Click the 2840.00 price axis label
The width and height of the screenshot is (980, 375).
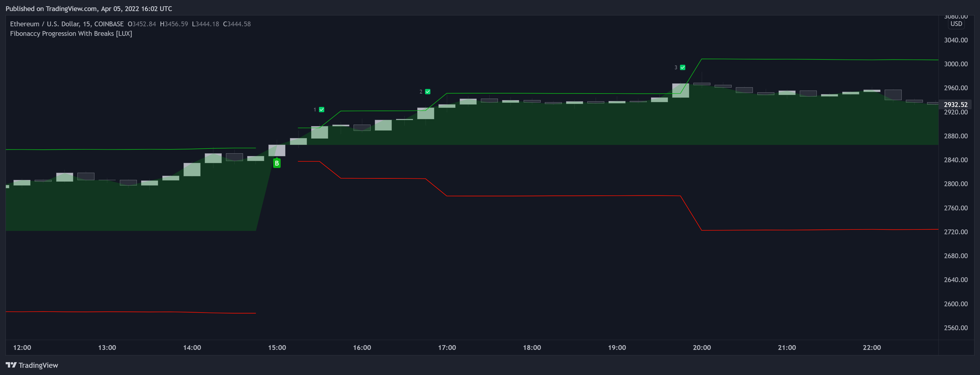coord(956,160)
